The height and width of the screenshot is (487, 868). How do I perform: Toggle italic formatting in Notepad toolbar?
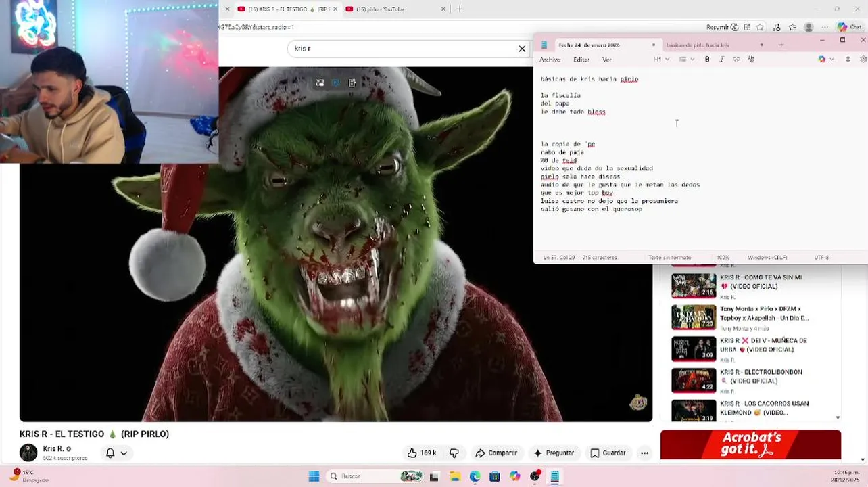pos(721,60)
